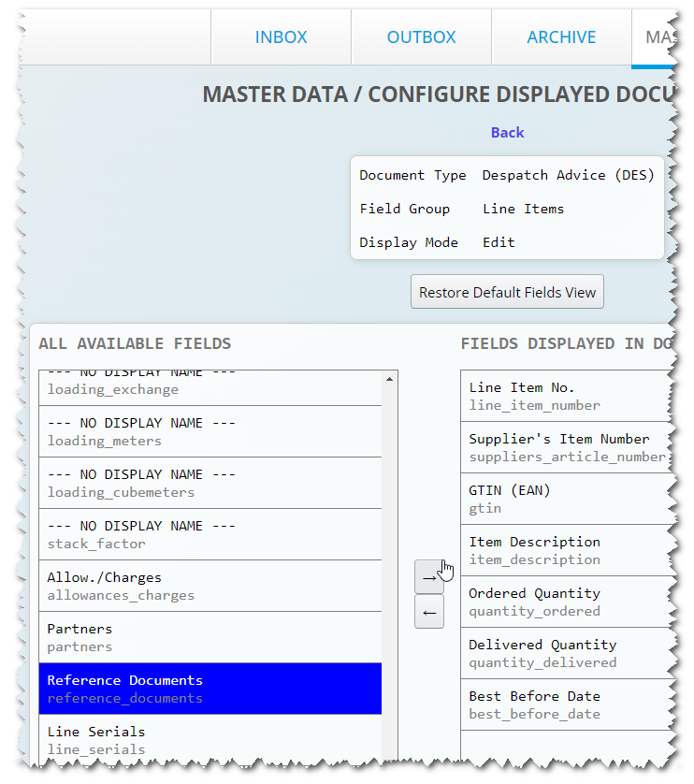This screenshot has width=694, height=784.
Task: Select the Partners field
Action: (210, 637)
